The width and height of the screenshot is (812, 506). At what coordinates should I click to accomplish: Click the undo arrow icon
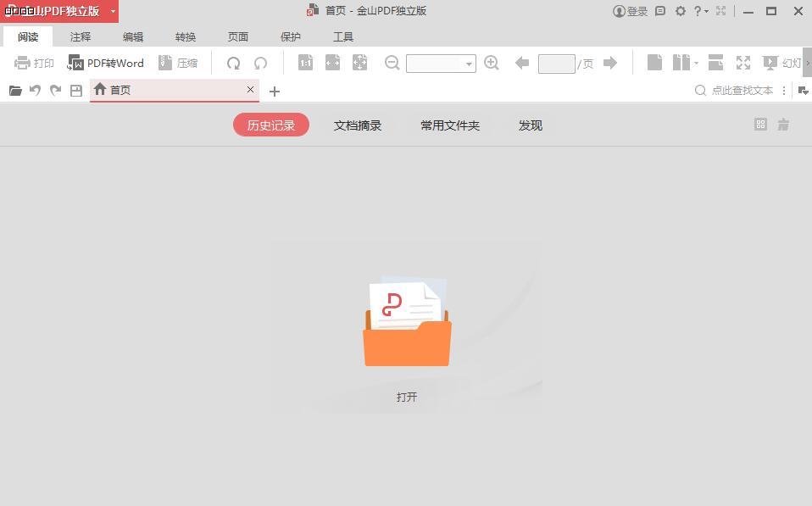coord(36,91)
